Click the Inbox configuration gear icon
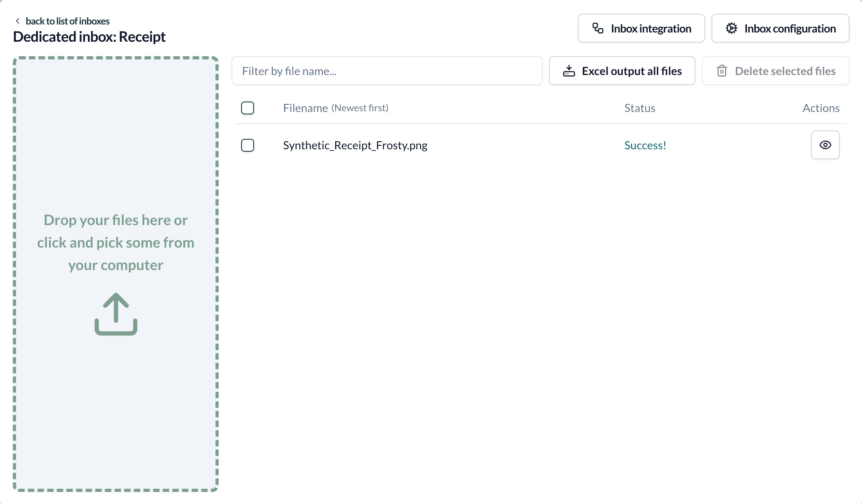The width and height of the screenshot is (862, 504). [731, 28]
